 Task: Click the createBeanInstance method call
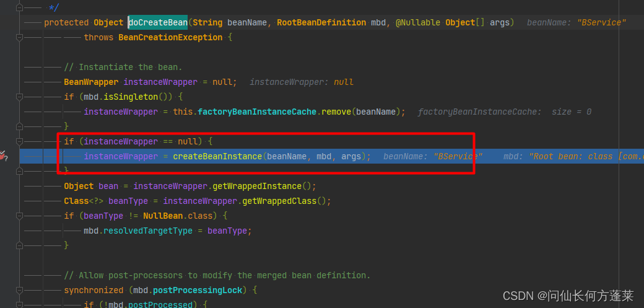(x=217, y=156)
